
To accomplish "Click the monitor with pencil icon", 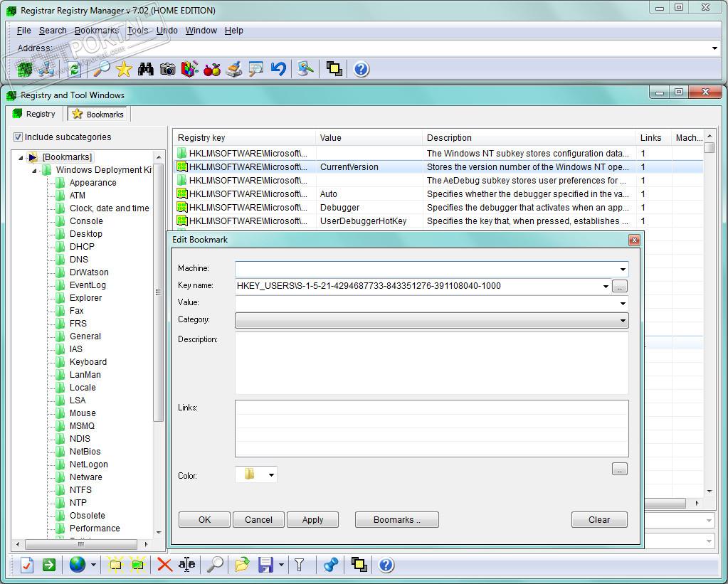I will coord(305,69).
